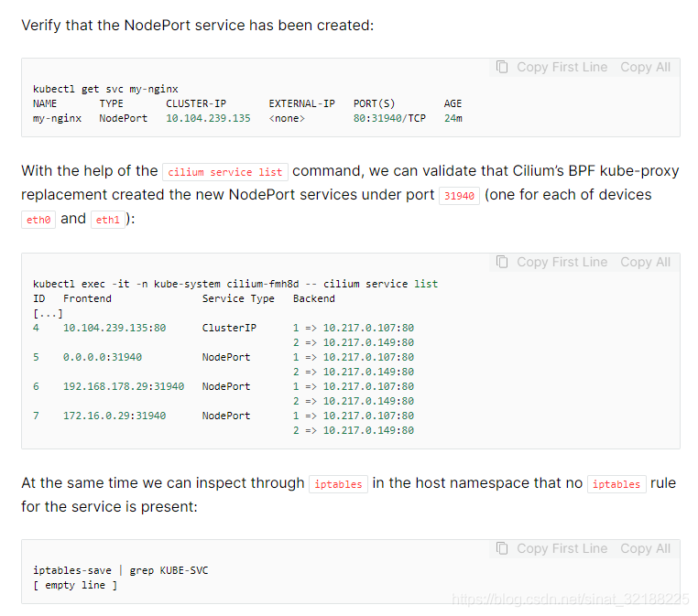The height and width of the screenshot is (616, 698).
Task: Click the Frontend column header
Action: pyautogui.click(x=87, y=298)
